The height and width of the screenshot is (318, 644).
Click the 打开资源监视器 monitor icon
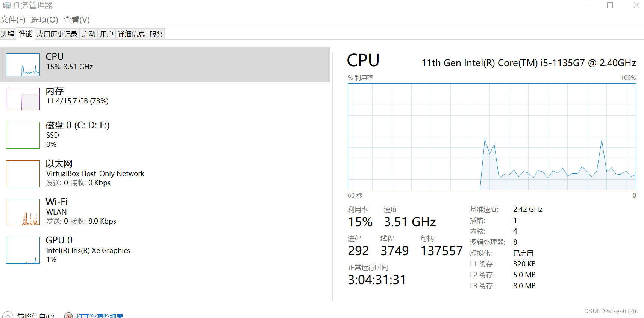click(69, 315)
